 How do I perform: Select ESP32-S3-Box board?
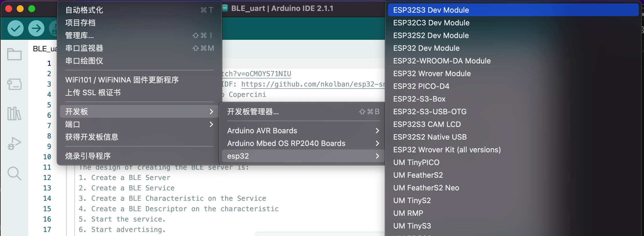click(513, 99)
